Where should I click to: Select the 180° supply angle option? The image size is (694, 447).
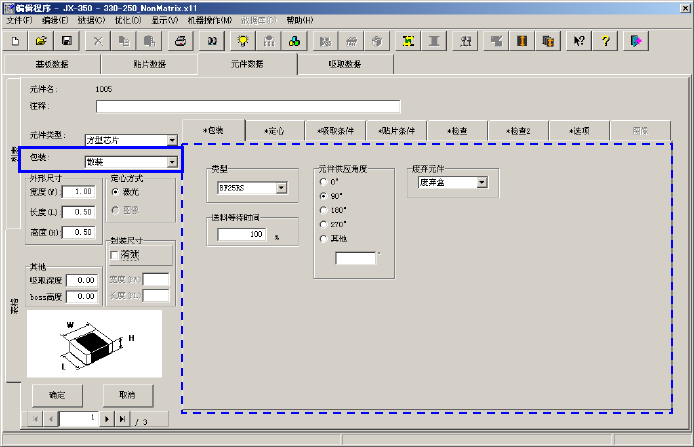click(x=322, y=211)
